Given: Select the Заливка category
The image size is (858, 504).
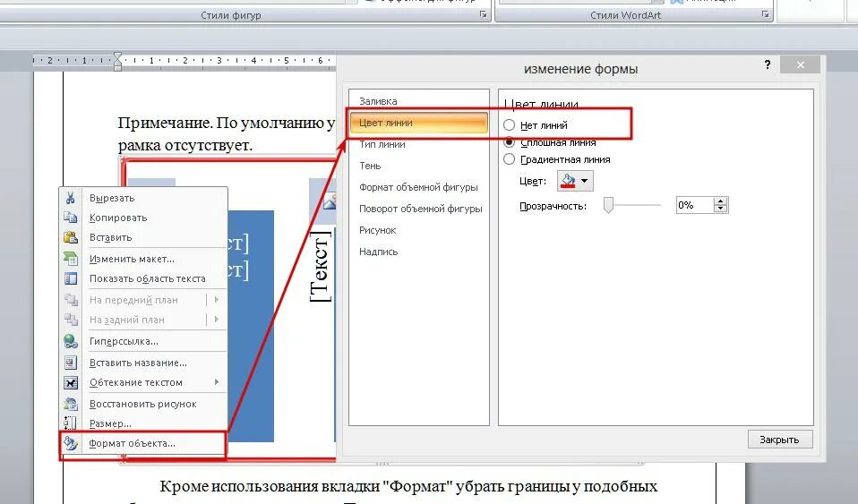Looking at the screenshot, I should point(418,101).
